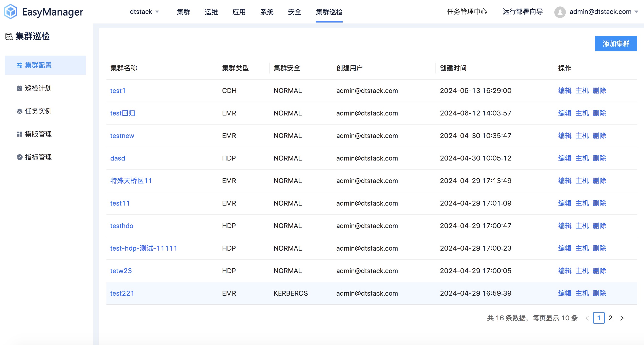644x345 pixels.
Task: Click 编辑 for test1 row
Action: point(565,91)
